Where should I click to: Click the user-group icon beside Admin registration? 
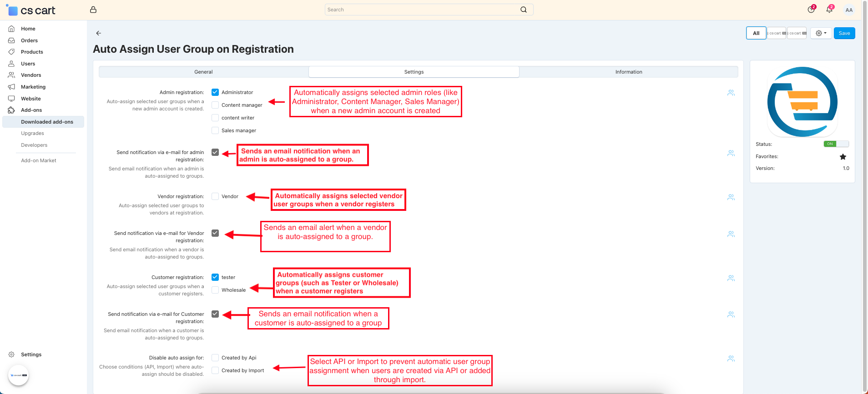tap(731, 93)
